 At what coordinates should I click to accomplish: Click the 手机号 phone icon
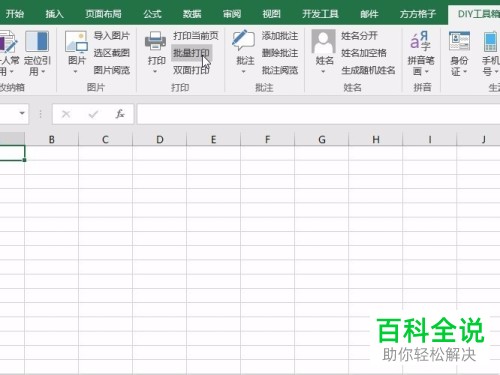491,42
